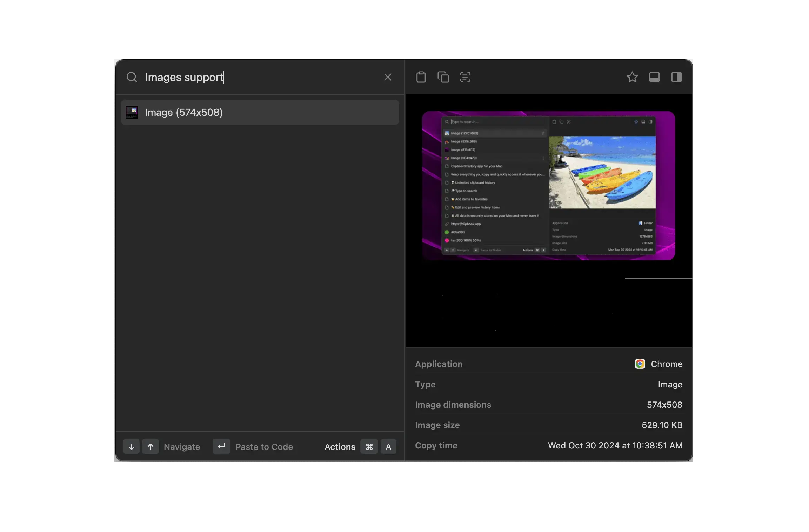
Task: Click Paste to Code label
Action: [x=264, y=447]
